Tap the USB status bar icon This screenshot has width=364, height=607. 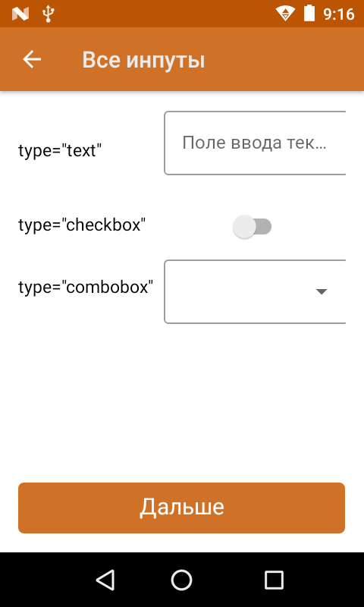[x=49, y=14]
